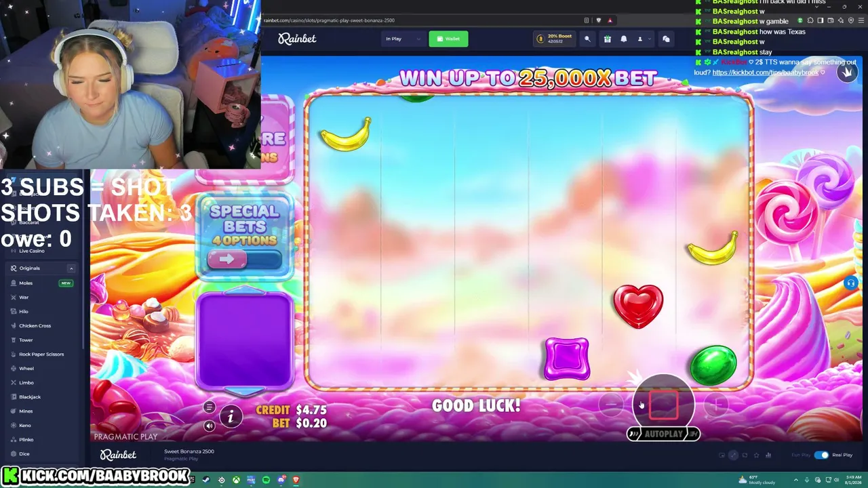Favorite the game with the star icon

756,455
